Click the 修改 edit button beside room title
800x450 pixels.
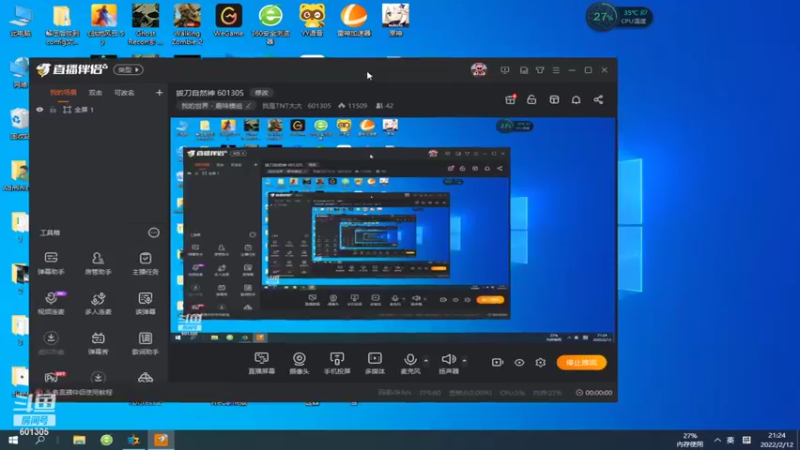pyautogui.click(x=262, y=93)
